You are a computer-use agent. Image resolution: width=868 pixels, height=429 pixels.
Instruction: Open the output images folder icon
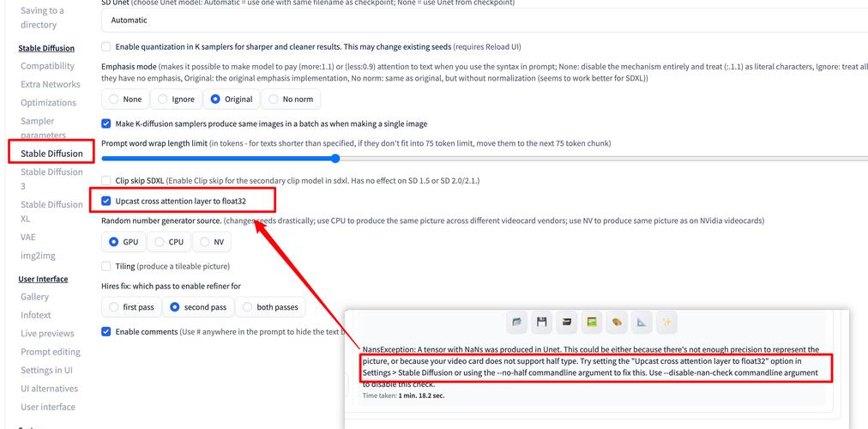[x=516, y=322]
